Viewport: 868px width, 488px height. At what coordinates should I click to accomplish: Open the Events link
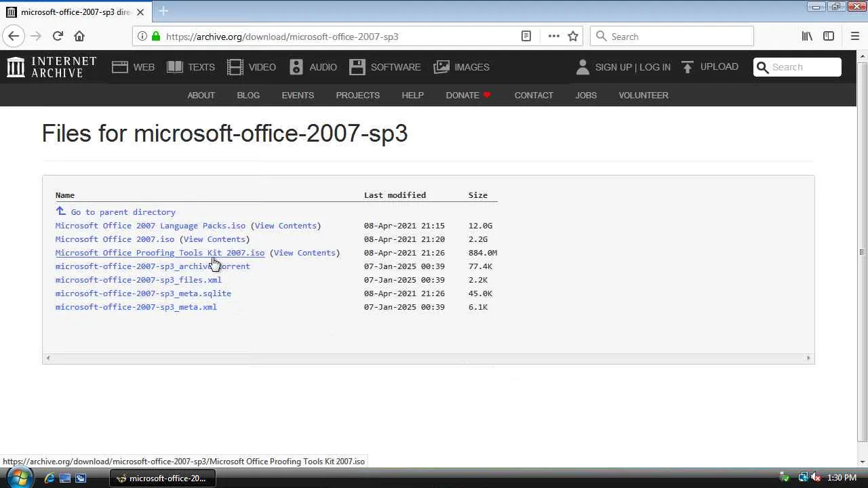[x=298, y=96]
